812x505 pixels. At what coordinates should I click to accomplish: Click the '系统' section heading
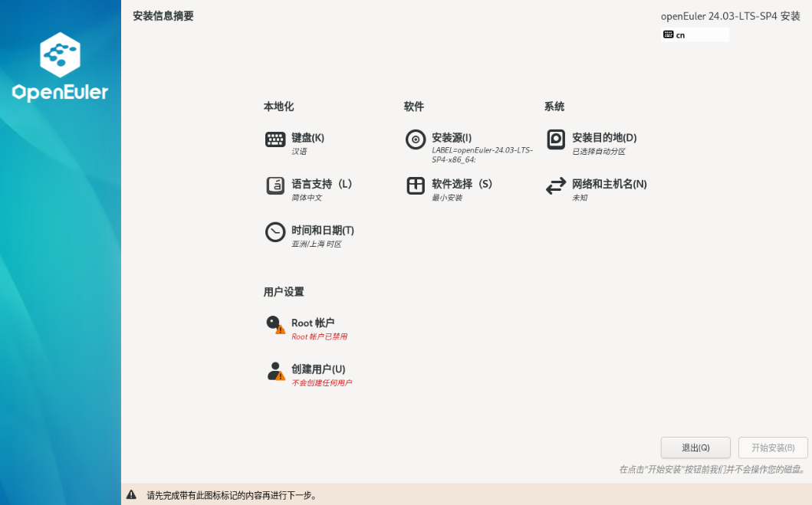(x=554, y=107)
